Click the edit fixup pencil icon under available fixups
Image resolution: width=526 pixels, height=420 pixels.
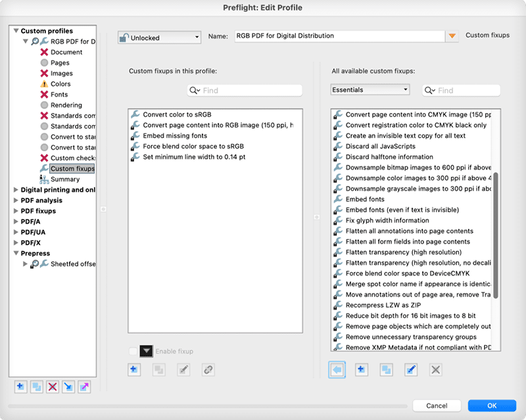[x=411, y=370]
